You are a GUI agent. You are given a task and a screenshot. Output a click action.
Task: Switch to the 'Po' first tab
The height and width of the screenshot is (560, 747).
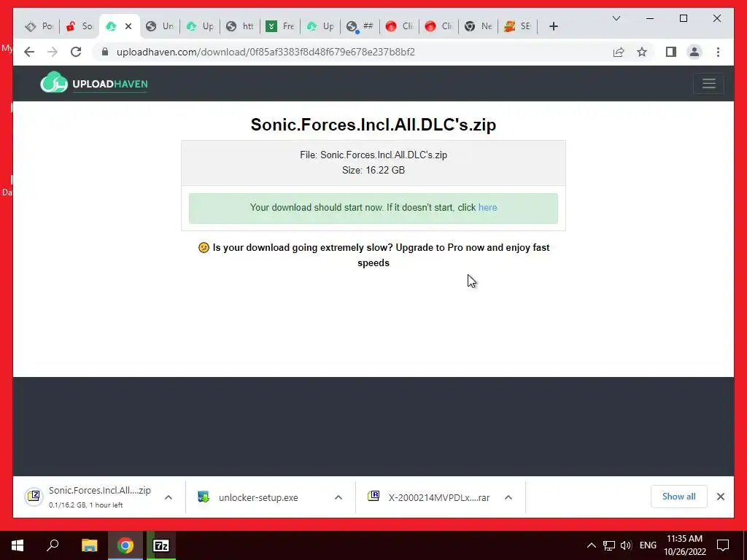[x=39, y=26]
